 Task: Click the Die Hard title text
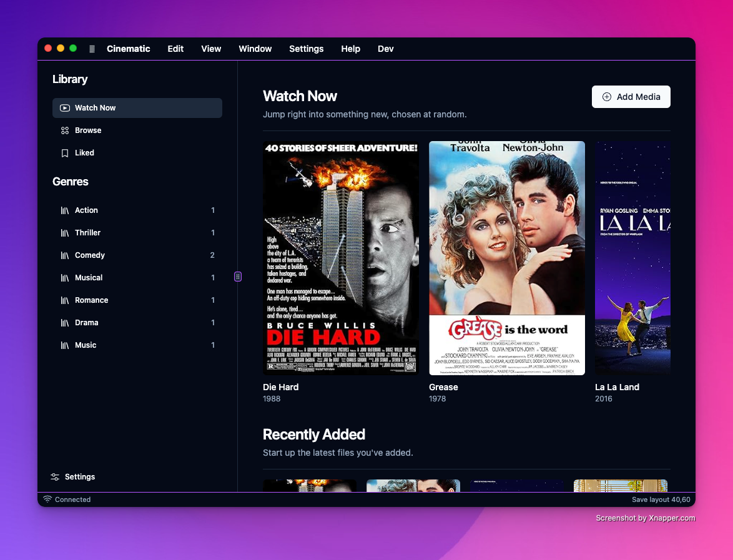280,387
